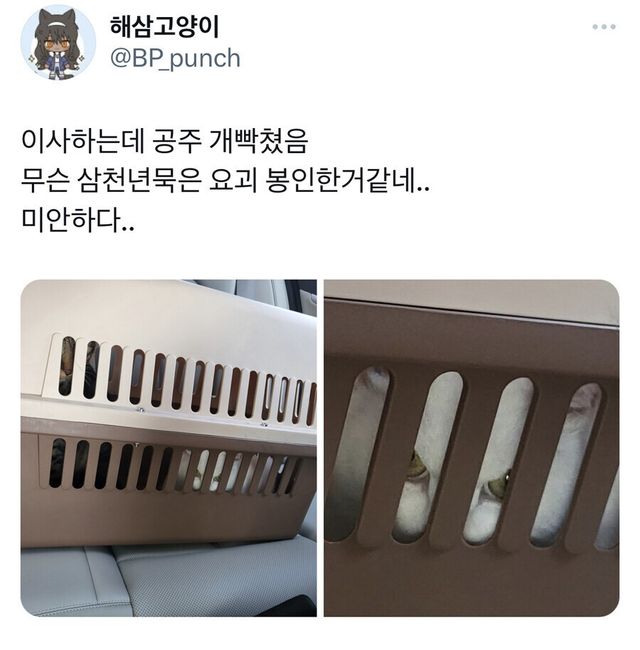The height and width of the screenshot is (650, 640).
Task: Click the last tweet line 미안하다..
Action: coord(78,221)
